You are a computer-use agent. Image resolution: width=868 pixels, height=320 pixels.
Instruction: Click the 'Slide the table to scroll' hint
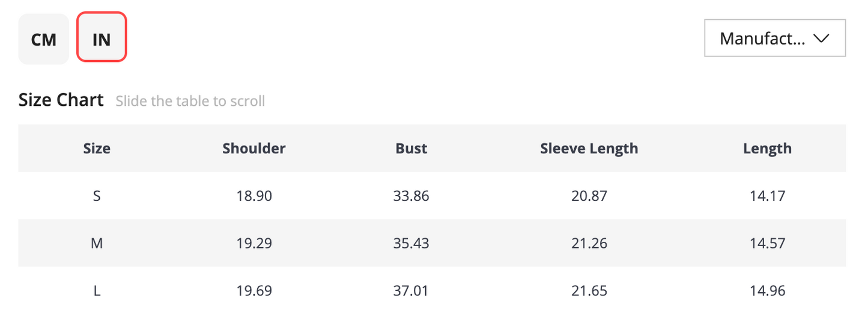tap(190, 101)
